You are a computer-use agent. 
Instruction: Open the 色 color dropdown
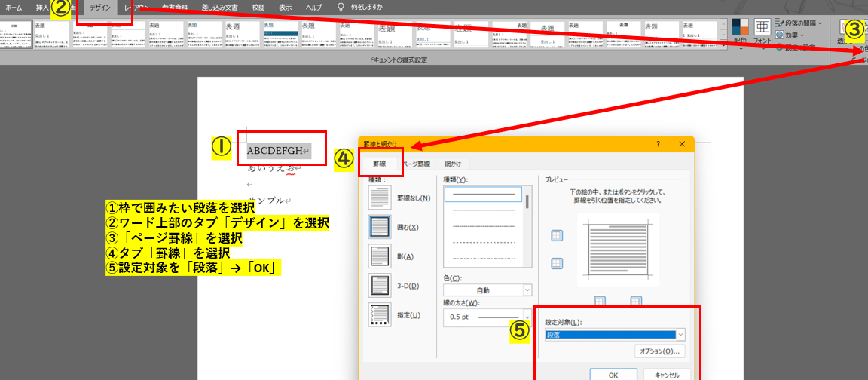(x=487, y=290)
